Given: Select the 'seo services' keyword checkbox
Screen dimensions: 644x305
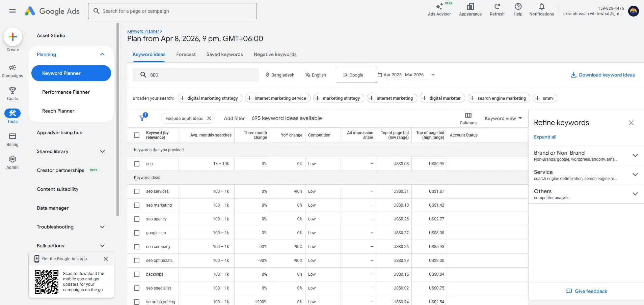Looking at the screenshot, I should click(x=137, y=191).
